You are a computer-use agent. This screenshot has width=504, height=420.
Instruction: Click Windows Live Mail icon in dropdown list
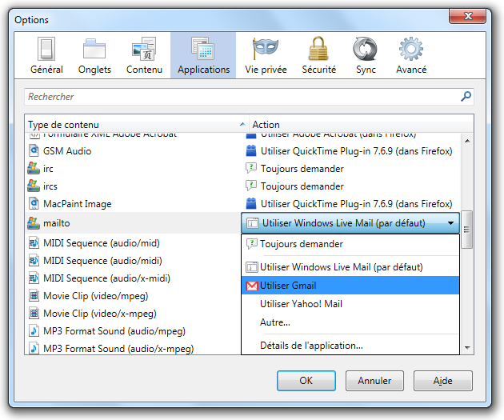tap(252, 267)
